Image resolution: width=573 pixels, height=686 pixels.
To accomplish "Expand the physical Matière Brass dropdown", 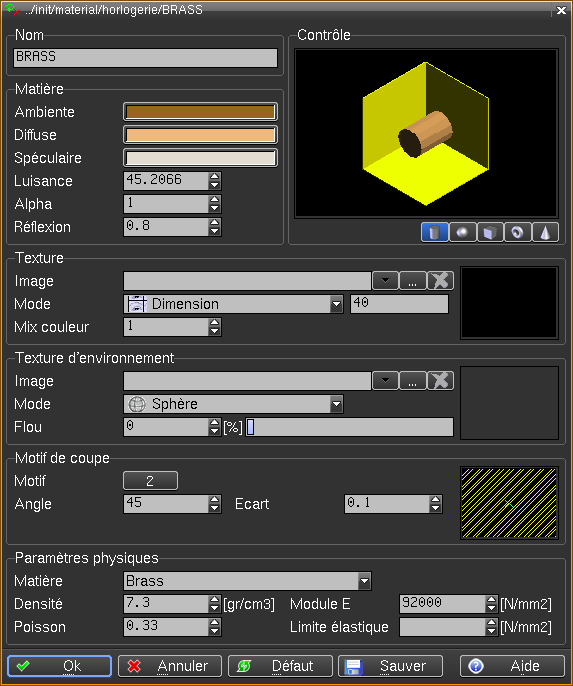I will pyautogui.click(x=248, y=581).
